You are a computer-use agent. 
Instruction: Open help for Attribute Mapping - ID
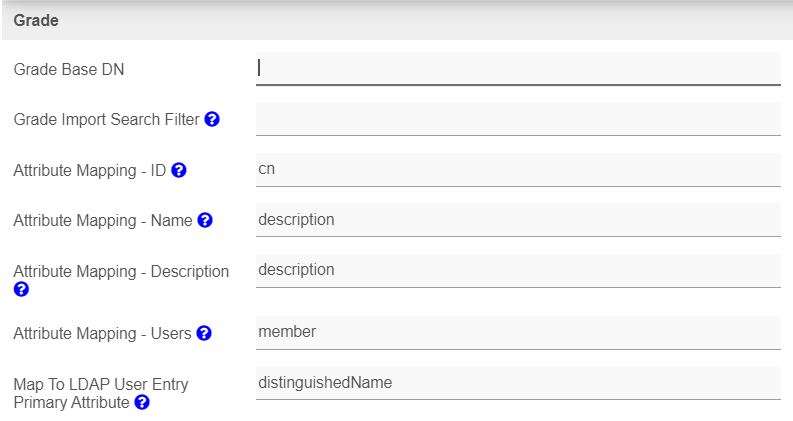(x=179, y=170)
